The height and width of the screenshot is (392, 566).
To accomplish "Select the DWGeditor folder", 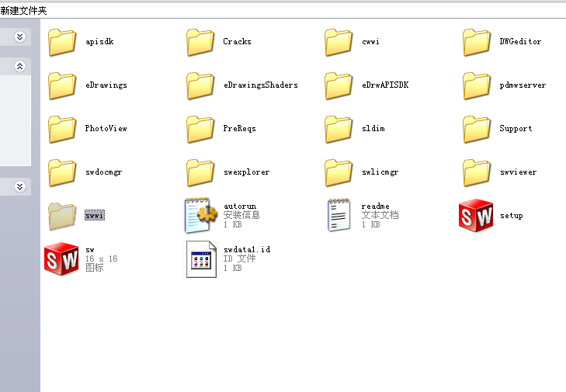I will point(476,42).
